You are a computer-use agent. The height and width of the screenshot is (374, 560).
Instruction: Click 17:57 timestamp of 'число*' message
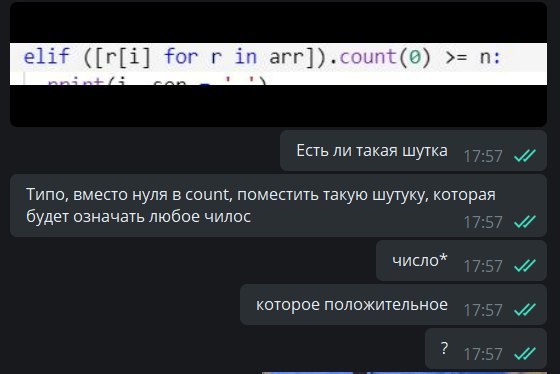tap(483, 266)
